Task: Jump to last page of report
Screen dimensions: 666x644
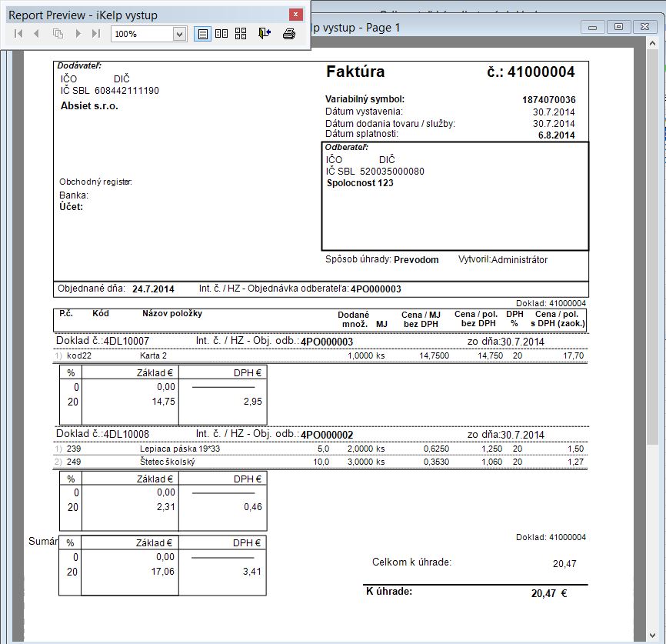Action: (x=96, y=34)
